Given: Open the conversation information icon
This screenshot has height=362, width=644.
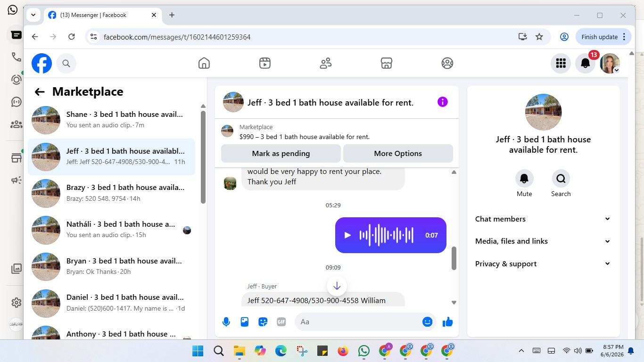Looking at the screenshot, I should pyautogui.click(x=442, y=102).
